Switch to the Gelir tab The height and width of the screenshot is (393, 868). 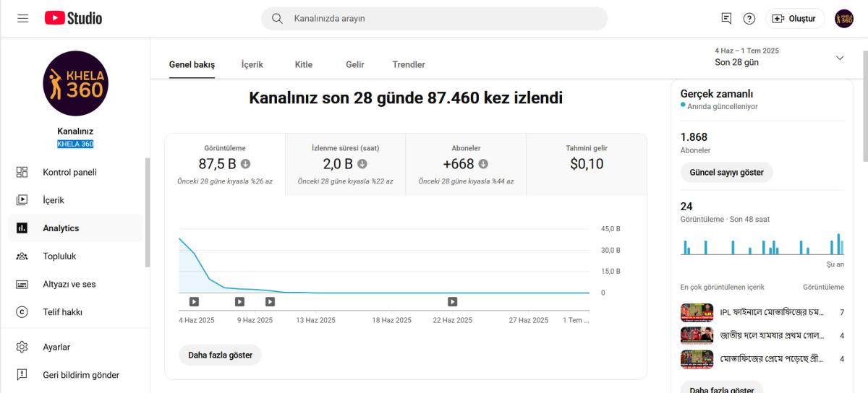(x=354, y=64)
